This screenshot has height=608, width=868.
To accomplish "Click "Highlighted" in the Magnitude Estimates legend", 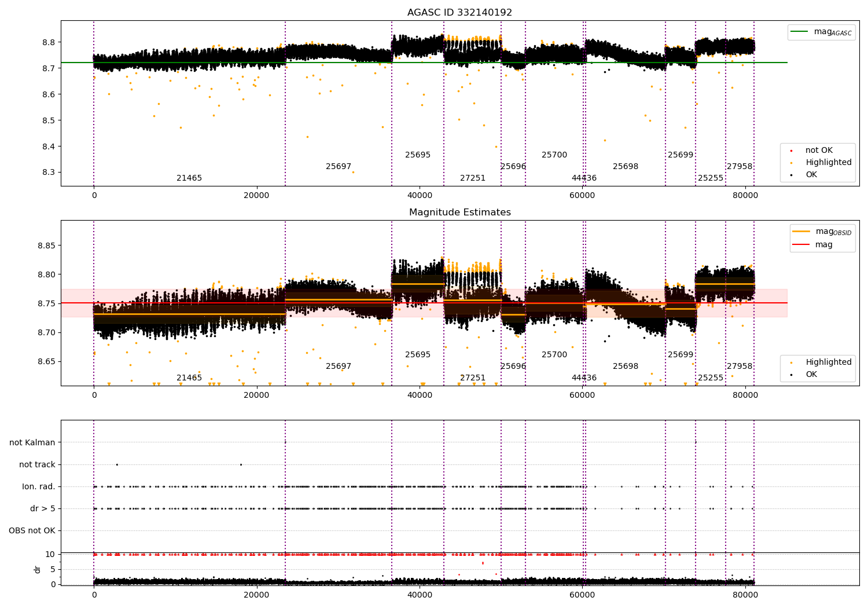I will (x=829, y=362).
